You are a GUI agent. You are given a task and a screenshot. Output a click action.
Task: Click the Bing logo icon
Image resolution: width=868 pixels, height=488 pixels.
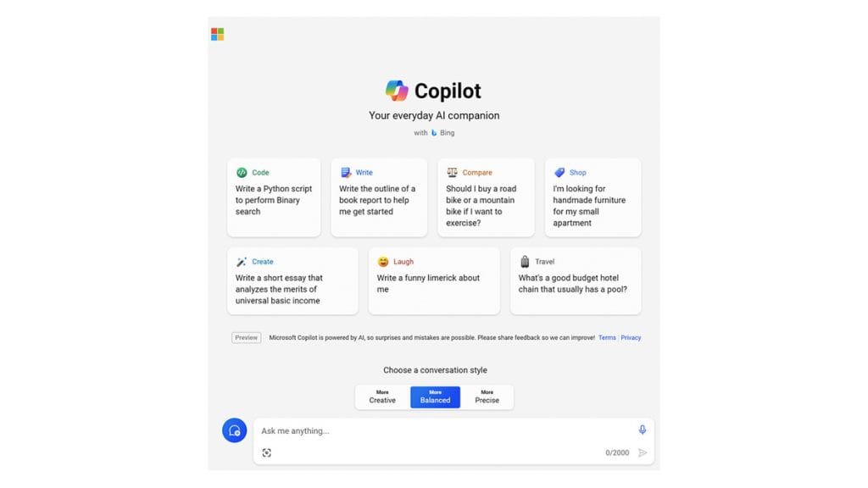(434, 133)
